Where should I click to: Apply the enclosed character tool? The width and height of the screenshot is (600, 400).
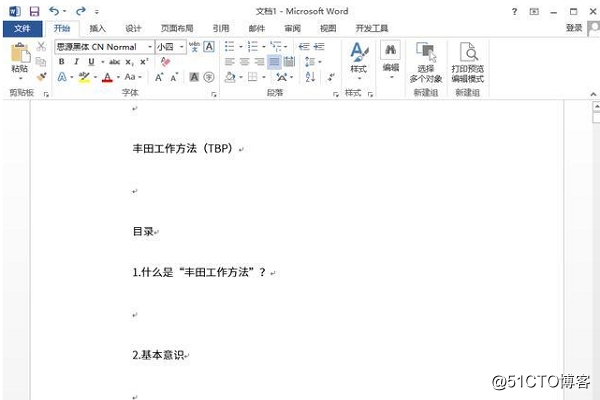[209, 77]
